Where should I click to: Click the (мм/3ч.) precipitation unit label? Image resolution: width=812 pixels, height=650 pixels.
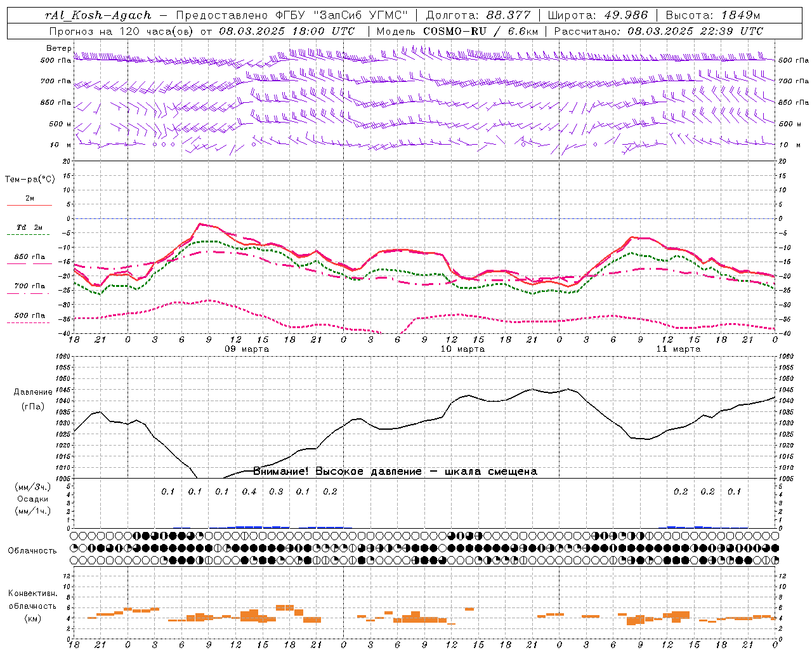tap(33, 487)
